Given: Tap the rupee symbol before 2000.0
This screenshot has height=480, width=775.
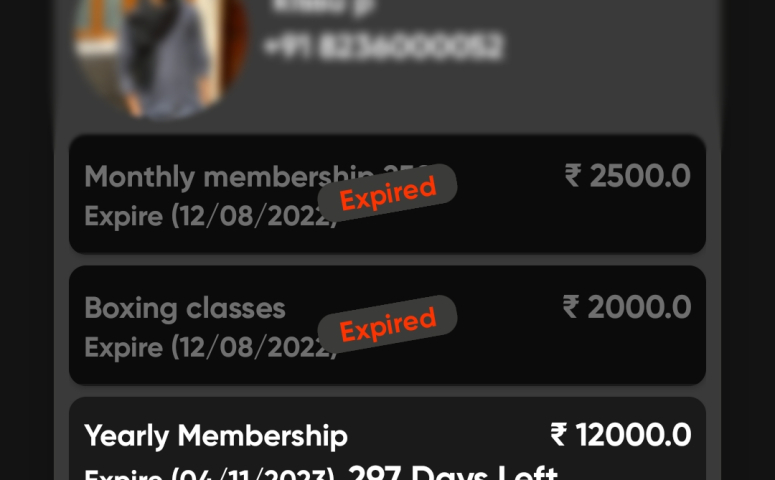Looking at the screenshot, I should (x=571, y=307).
